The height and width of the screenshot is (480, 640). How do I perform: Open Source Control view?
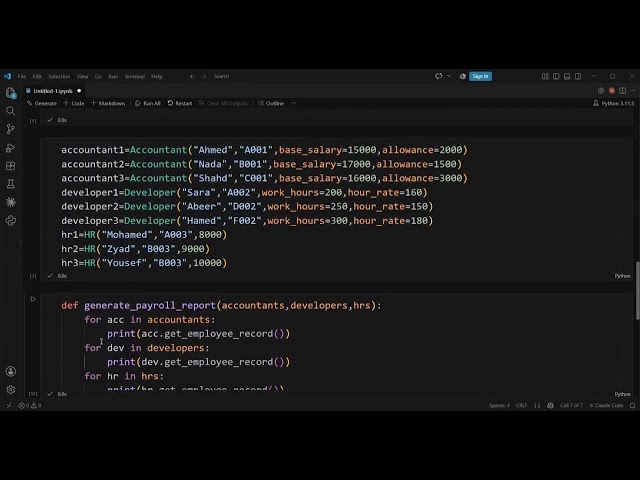point(11,129)
